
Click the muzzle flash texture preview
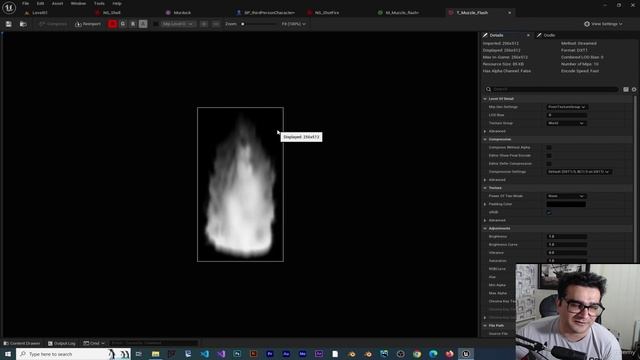pos(240,184)
